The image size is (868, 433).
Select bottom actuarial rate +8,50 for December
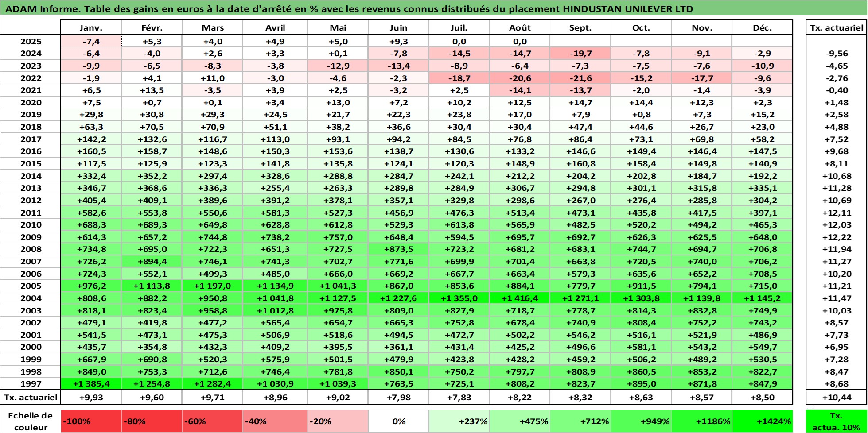(763, 398)
